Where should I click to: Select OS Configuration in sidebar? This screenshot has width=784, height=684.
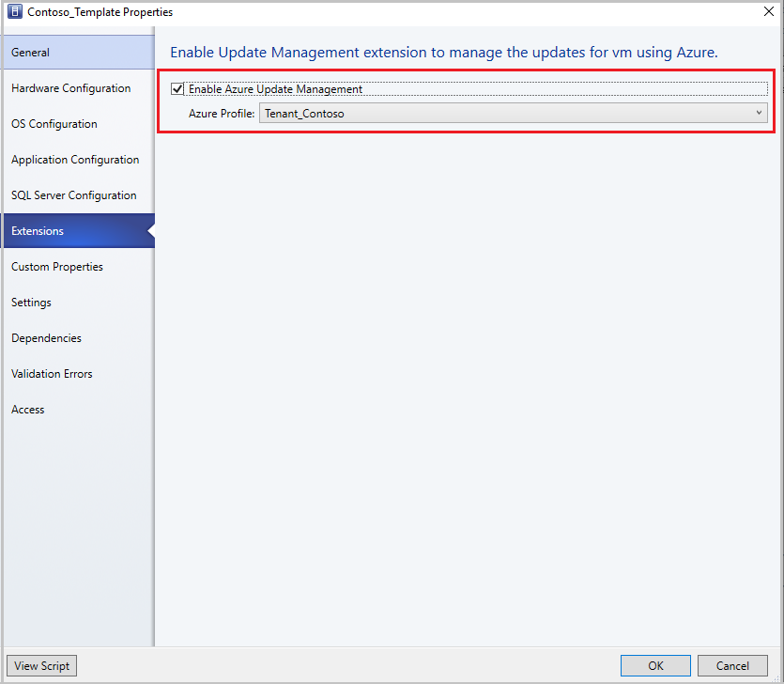pyautogui.click(x=79, y=124)
